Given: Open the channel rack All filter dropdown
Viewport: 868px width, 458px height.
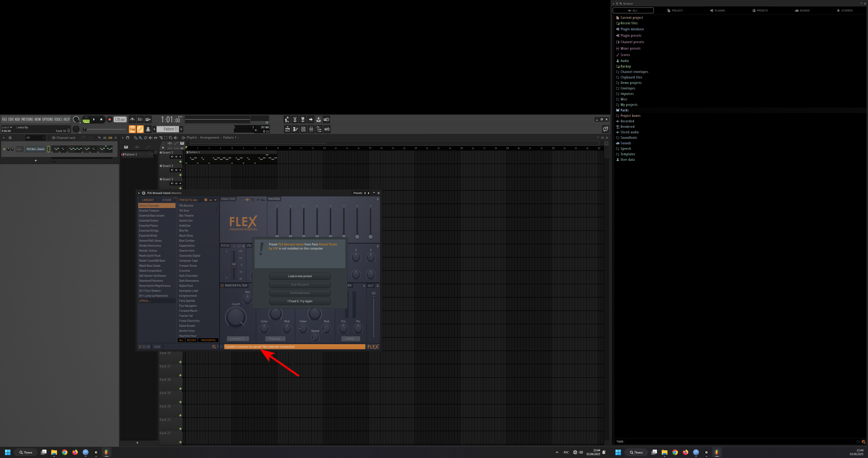Looking at the screenshot, I should pos(35,137).
